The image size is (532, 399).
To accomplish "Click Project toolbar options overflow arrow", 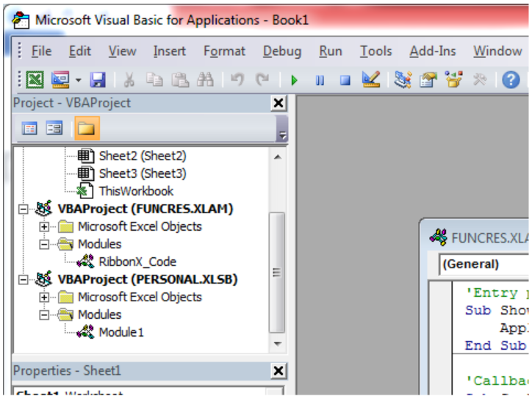I will click(282, 135).
